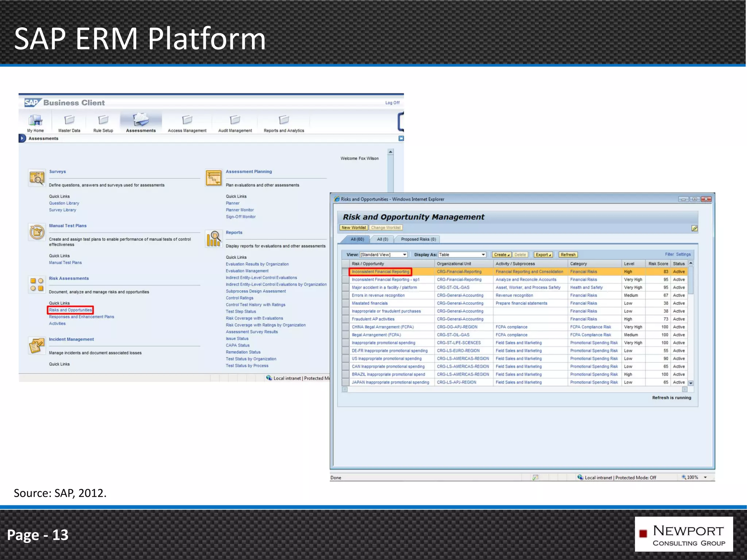Select row for Fraudulent AP activities
This screenshot has width=747, height=560.
coord(345,319)
